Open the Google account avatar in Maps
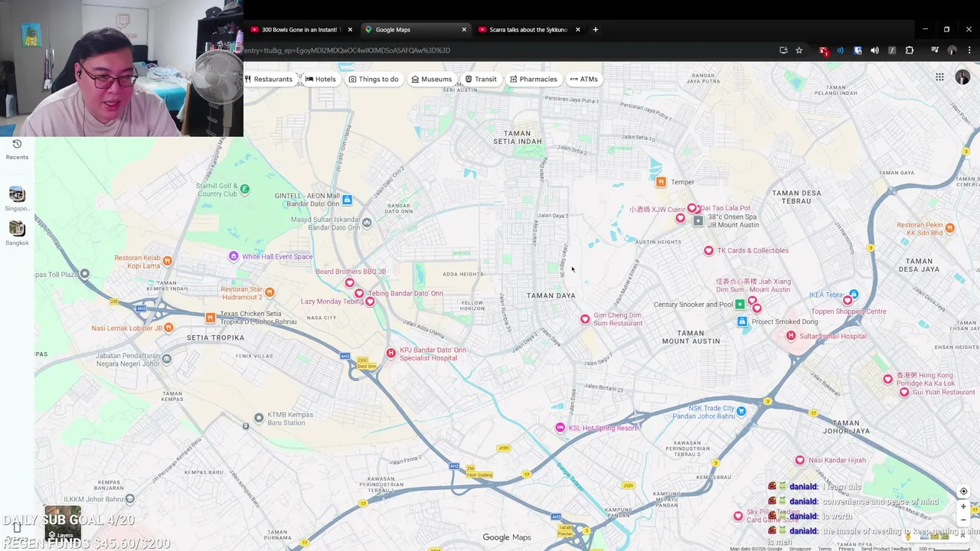This screenshot has height=551, width=980. [x=962, y=77]
